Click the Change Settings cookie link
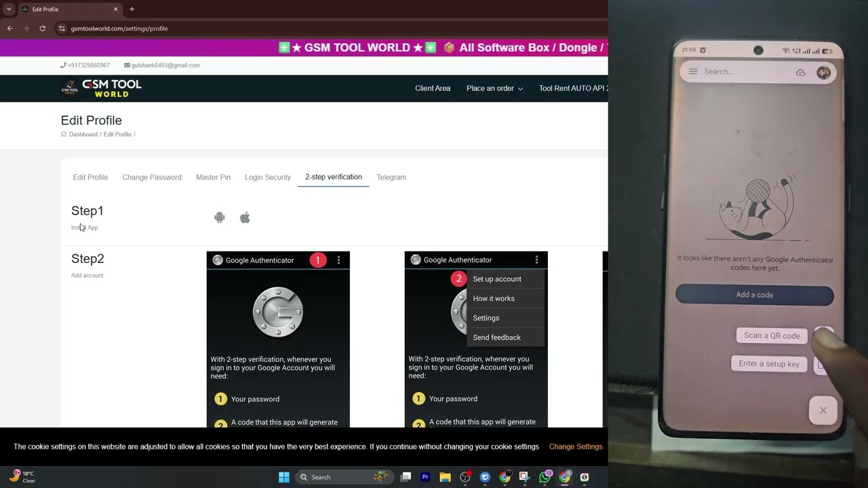868x488 pixels. click(x=576, y=447)
